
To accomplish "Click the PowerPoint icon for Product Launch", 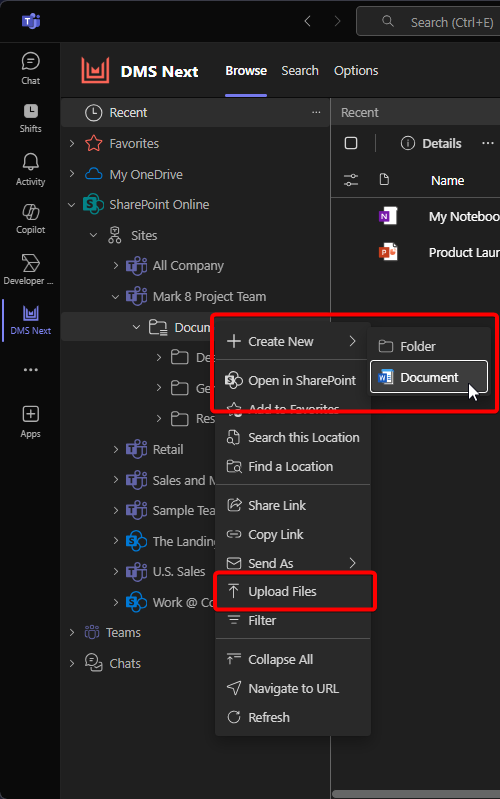I will tap(388, 252).
